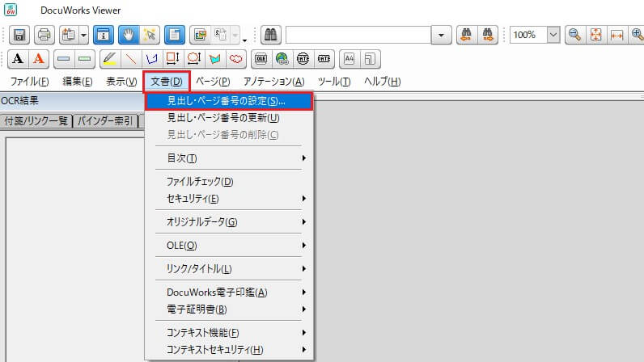Expand the OLE(O) submenu arrow
Viewport: 644px width, 362px height.
(304, 245)
